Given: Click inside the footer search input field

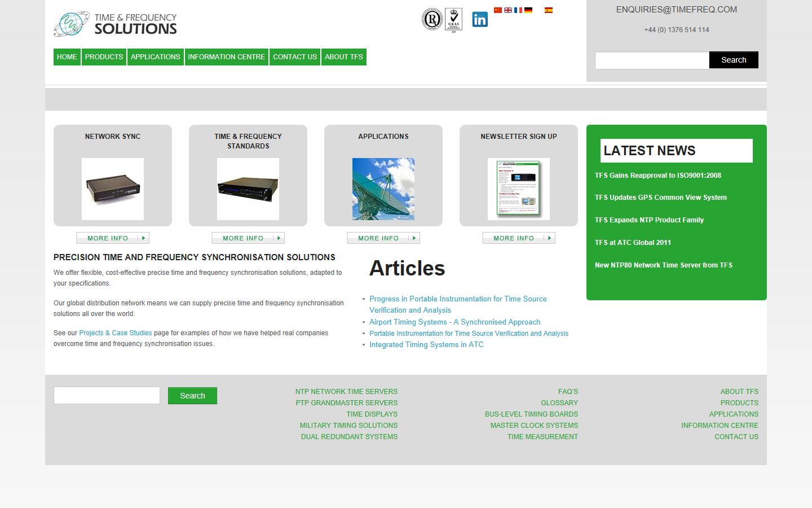Looking at the screenshot, I should pyautogui.click(x=106, y=395).
